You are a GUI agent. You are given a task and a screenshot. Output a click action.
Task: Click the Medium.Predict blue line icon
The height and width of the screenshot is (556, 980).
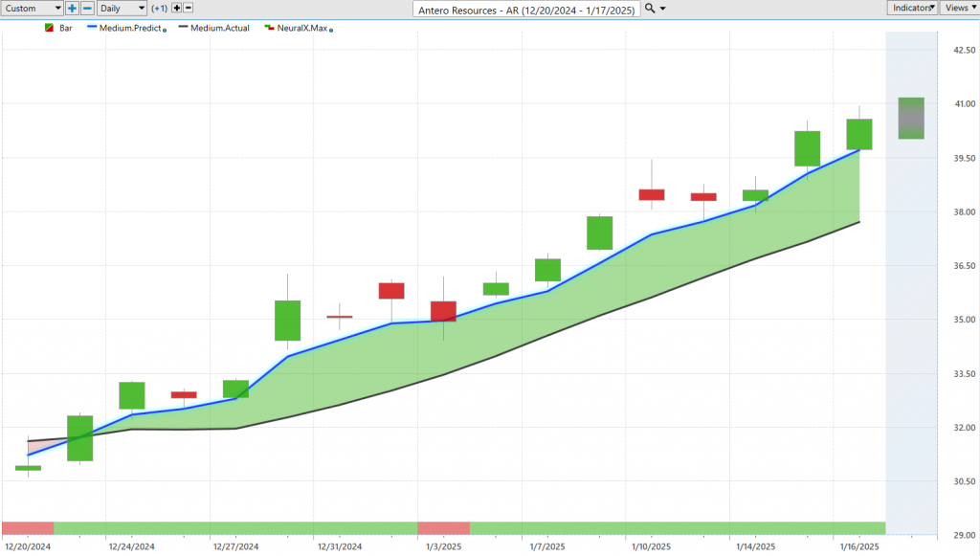point(94,29)
